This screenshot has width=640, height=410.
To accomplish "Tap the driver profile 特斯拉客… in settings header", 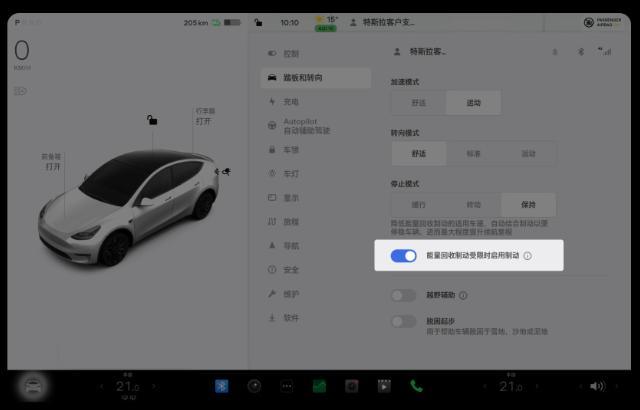I will click(420, 52).
